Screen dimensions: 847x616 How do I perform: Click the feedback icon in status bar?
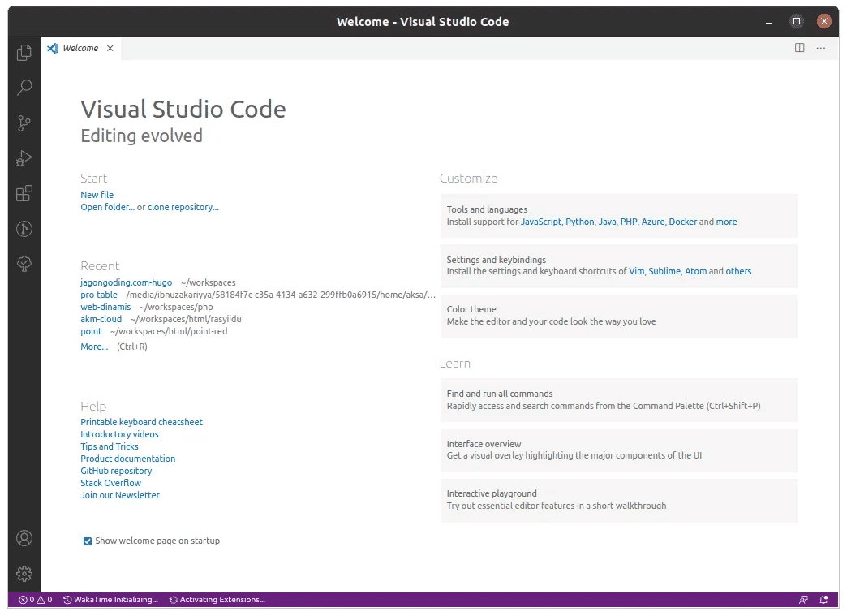point(803,599)
